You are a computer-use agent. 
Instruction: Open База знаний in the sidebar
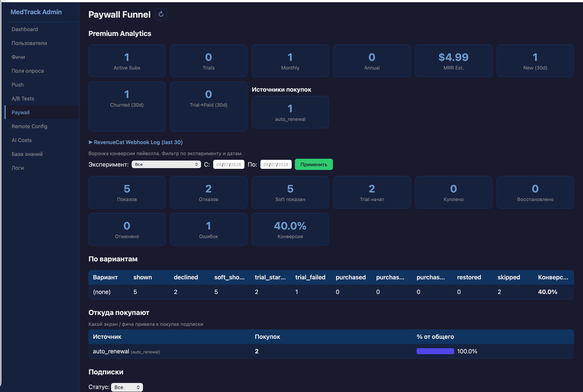coord(27,154)
